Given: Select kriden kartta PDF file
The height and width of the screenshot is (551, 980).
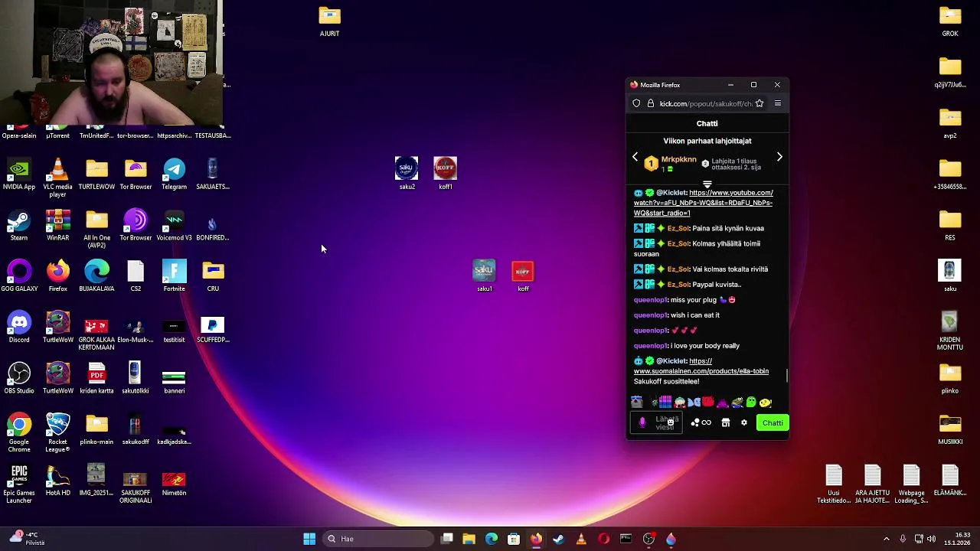Looking at the screenshot, I should pos(96,378).
